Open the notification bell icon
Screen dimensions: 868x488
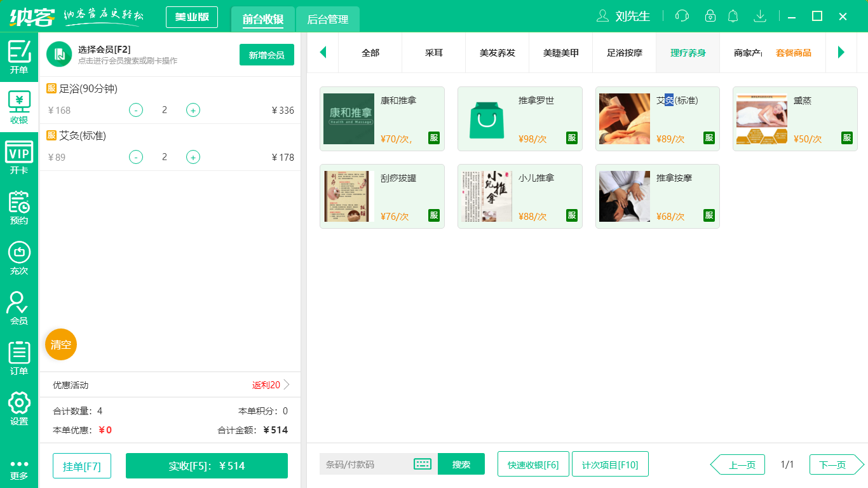(x=733, y=16)
